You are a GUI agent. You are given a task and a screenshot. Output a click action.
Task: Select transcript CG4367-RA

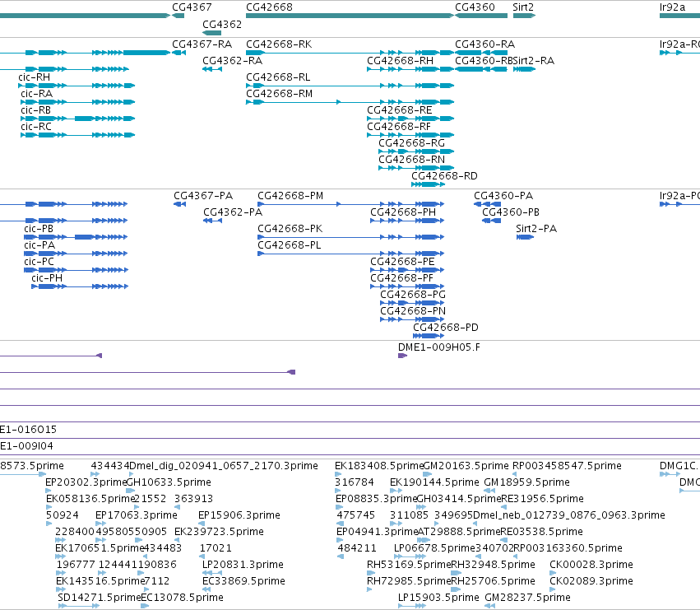(202, 44)
